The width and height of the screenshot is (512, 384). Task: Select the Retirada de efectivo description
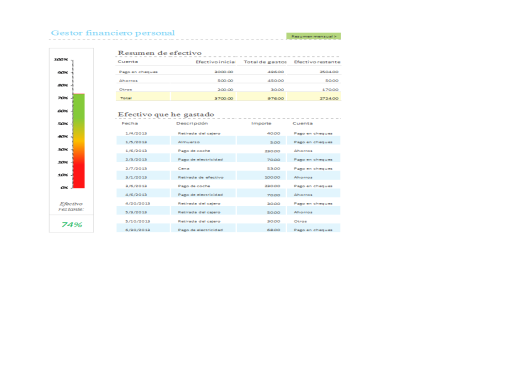[201, 177]
